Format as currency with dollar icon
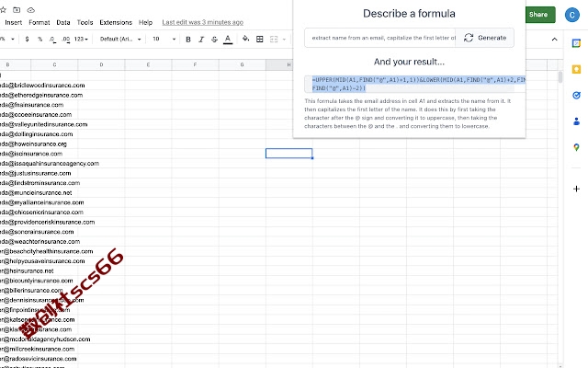The width and height of the screenshot is (588, 368). tap(27, 39)
